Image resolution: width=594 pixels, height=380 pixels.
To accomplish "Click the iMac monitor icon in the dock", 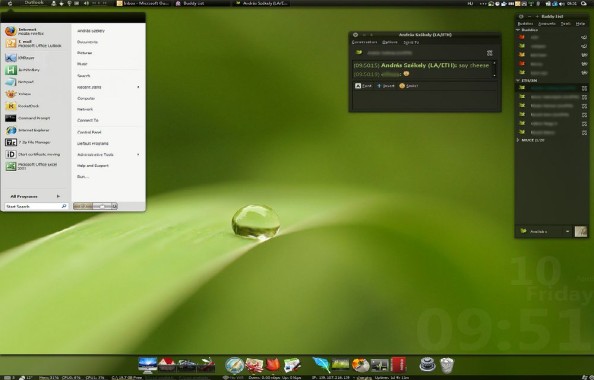I will pos(148,365).
